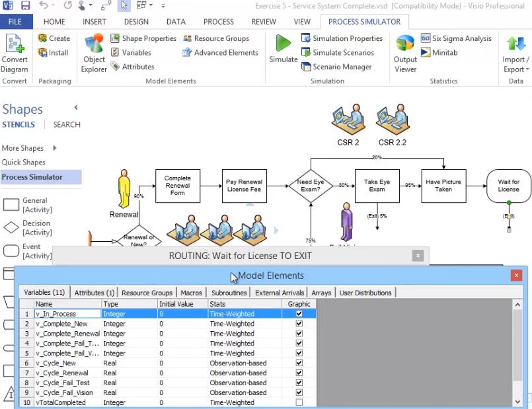Click the scrollbar thumb in Model Elements
532x409 pixels.
(517, 346)
